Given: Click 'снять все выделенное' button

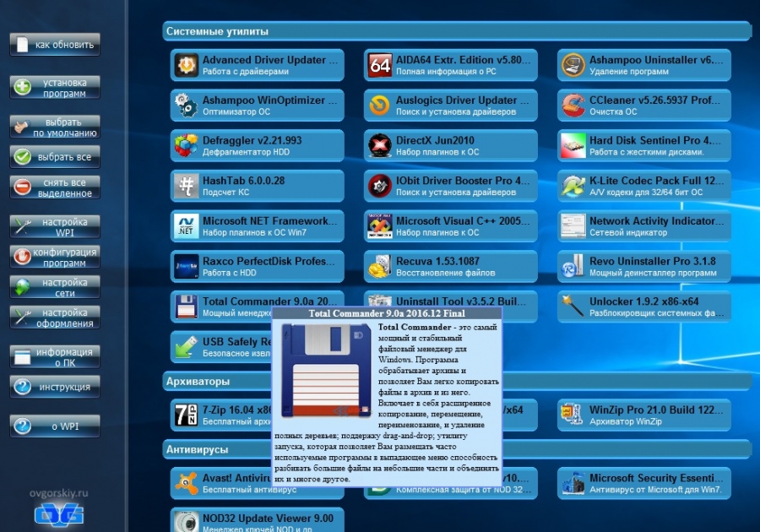Looking at the screenshot, I should (x=55, y=187).
